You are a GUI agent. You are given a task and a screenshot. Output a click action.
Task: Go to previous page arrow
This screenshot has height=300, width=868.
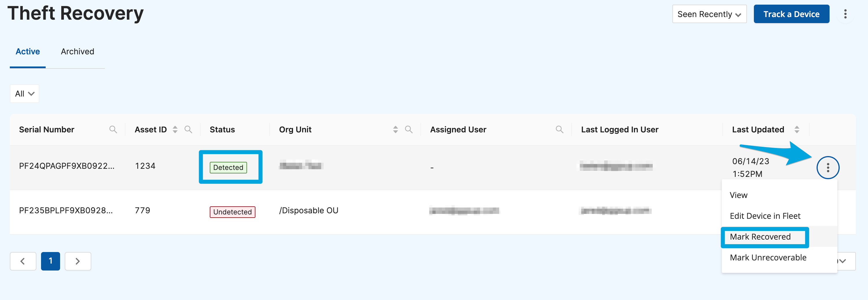click(x=23, y=261)
